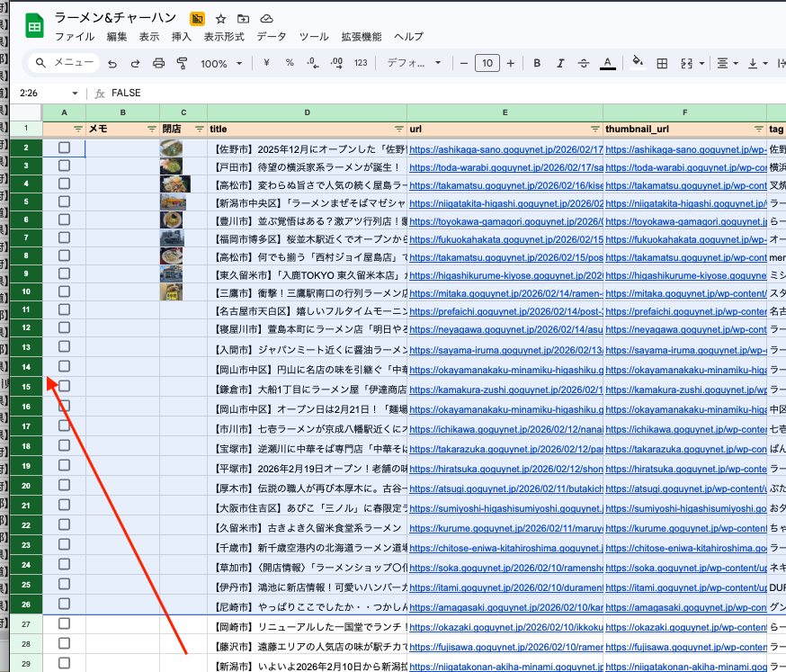Open the ashikaga-sano URL link in row 2

505,148
